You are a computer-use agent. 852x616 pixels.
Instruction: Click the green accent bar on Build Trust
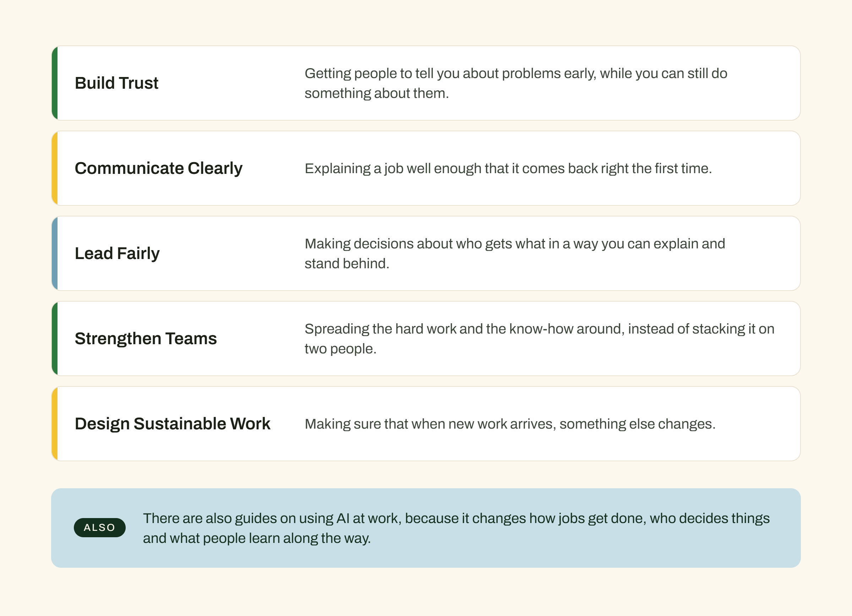tap(55, 83)
